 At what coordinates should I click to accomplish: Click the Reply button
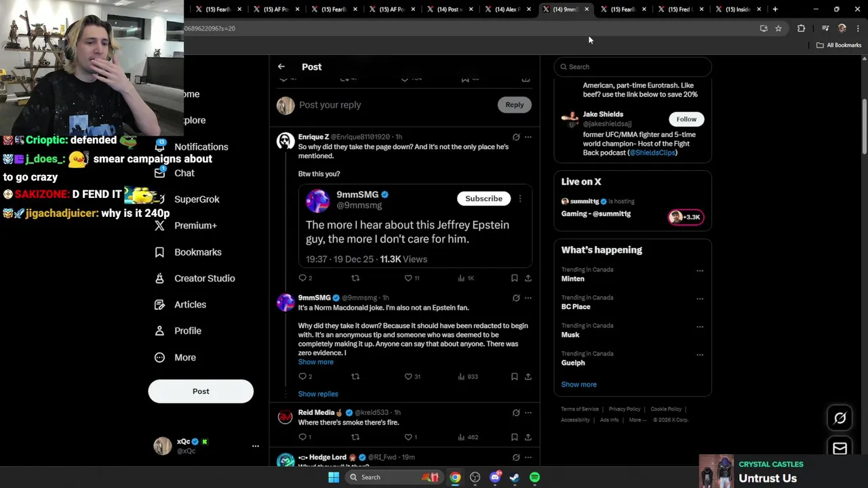(x=515, y=104)
